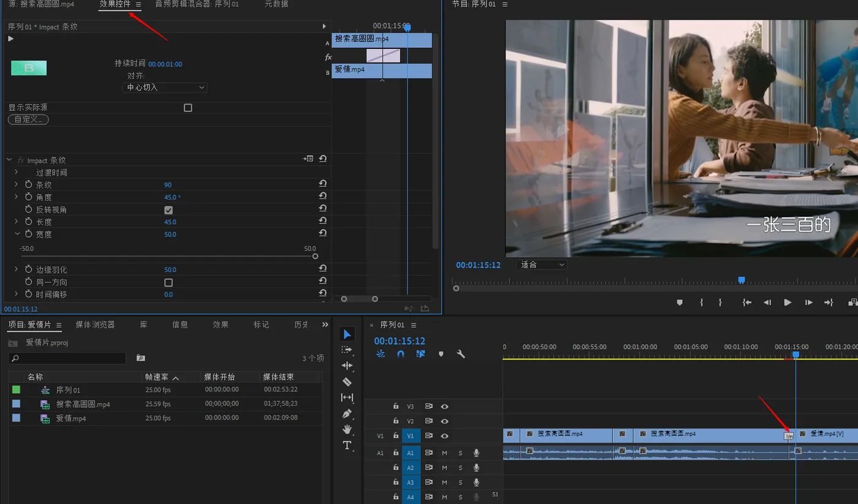Switch to the 元数据 tab

[x=276, y=4]
